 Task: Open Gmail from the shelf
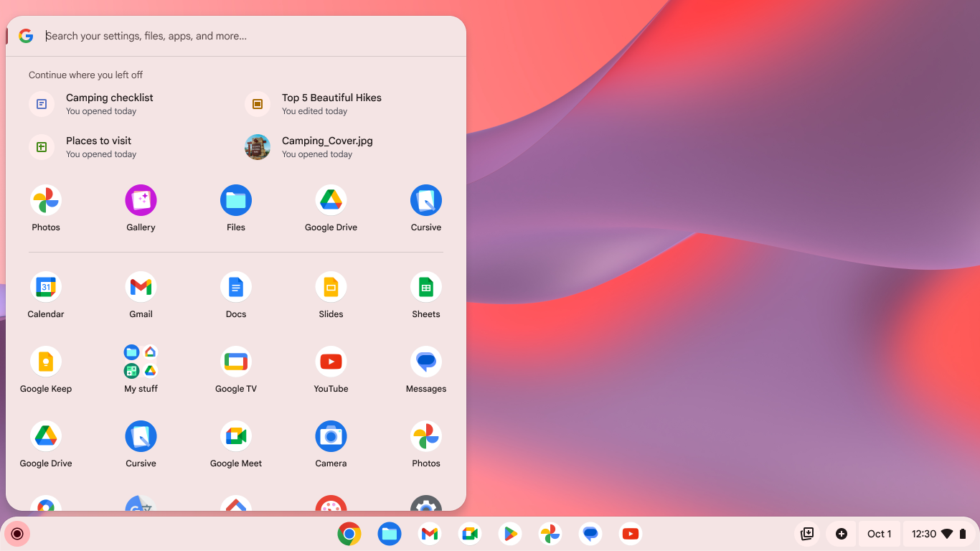[430, 534]
